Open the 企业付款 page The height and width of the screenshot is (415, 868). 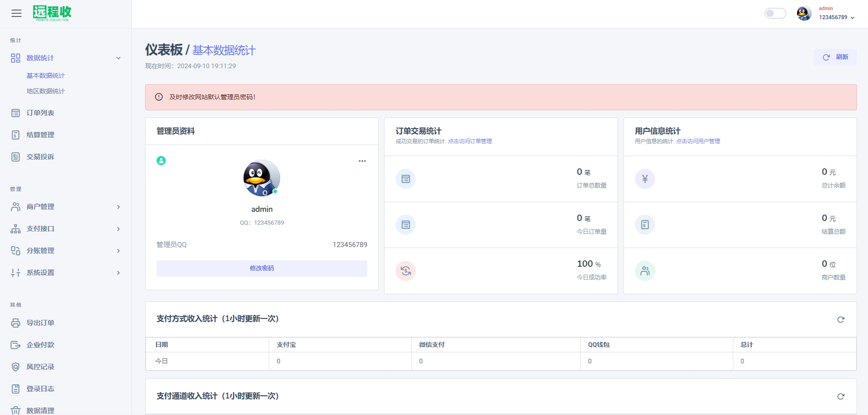tap(40, 345)
